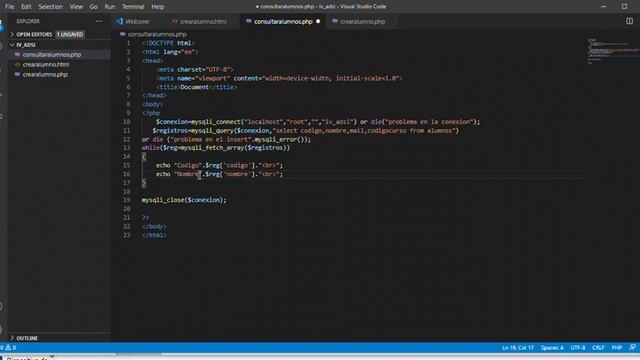
Task: Click Ln 16, Col 17 in the status bar
Action: coord(518,348)
